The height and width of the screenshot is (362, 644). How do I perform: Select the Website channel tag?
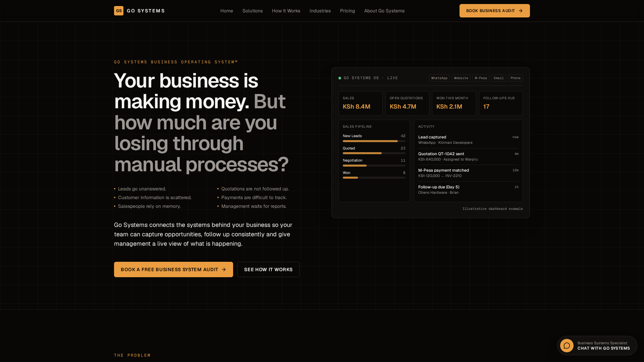(x=461, y=78)
